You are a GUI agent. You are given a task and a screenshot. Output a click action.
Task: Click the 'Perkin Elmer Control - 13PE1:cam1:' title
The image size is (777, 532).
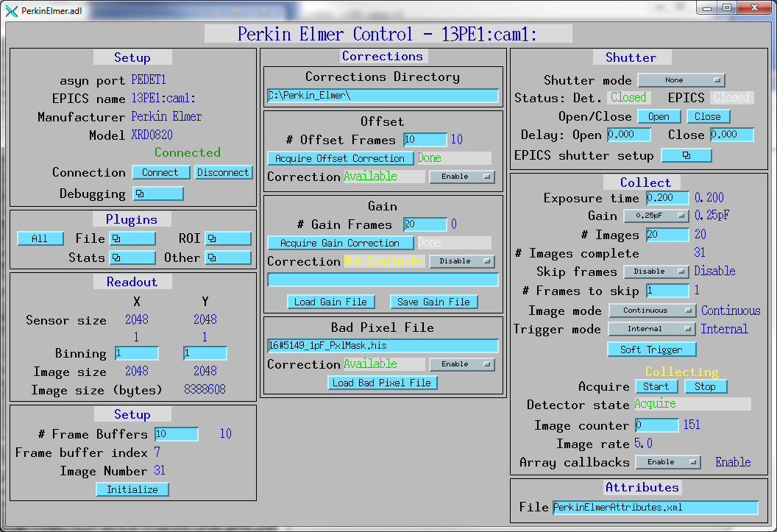(388, 34)
